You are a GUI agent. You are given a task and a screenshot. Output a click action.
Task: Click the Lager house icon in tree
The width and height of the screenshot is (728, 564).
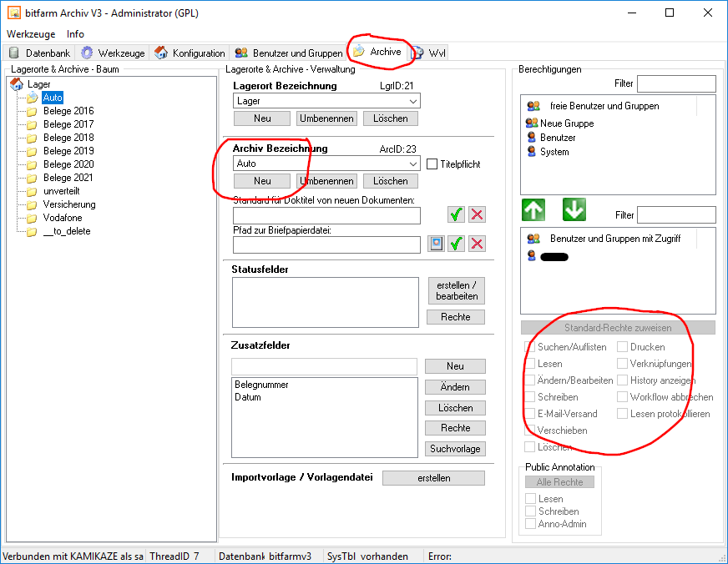click(x=16, y=84)
